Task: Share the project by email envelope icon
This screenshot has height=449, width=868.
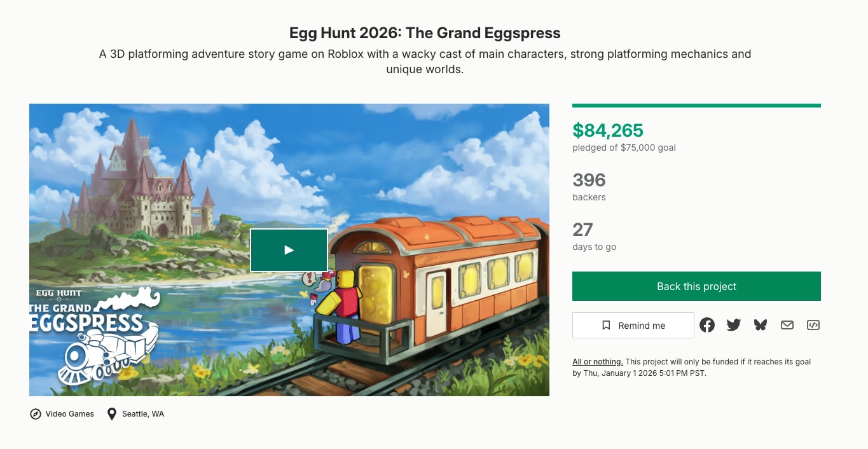Action: tap(787, 325)
